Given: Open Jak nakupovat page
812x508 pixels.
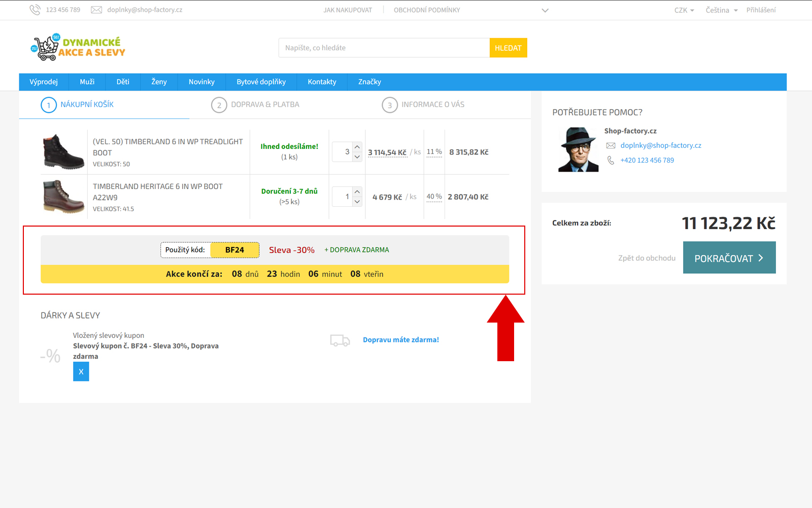Looking at the screenshot, I should point(348,10).
